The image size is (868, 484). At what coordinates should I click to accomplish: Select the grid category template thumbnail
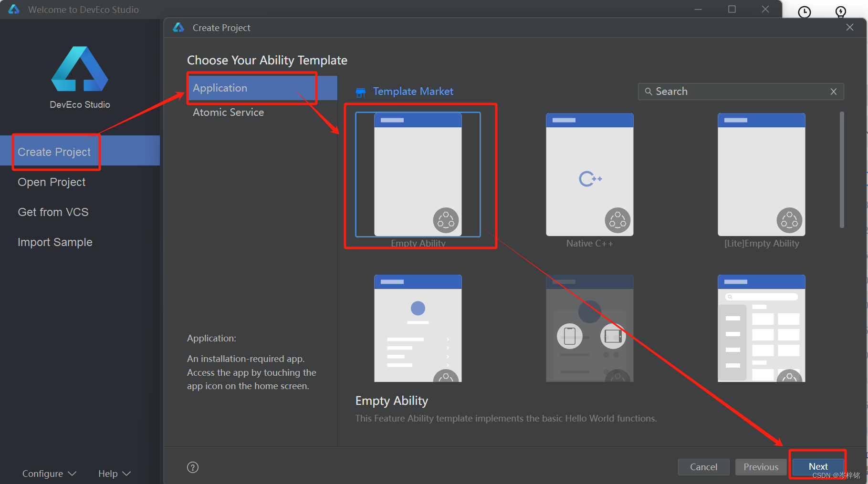[x=762, y=328]
